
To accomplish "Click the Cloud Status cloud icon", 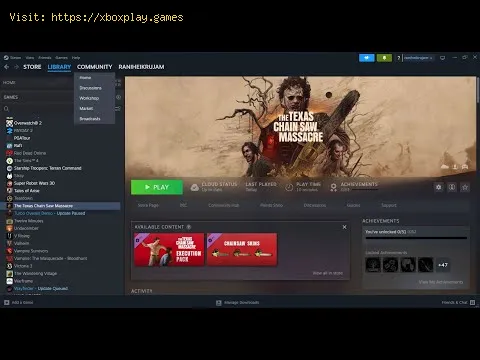I will (195, 187).
